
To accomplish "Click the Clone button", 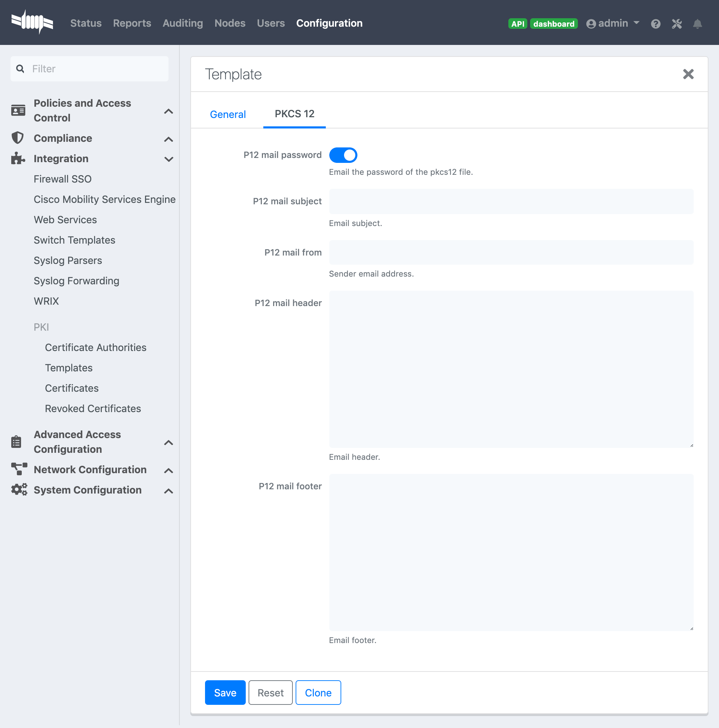I will pos(318,693).
